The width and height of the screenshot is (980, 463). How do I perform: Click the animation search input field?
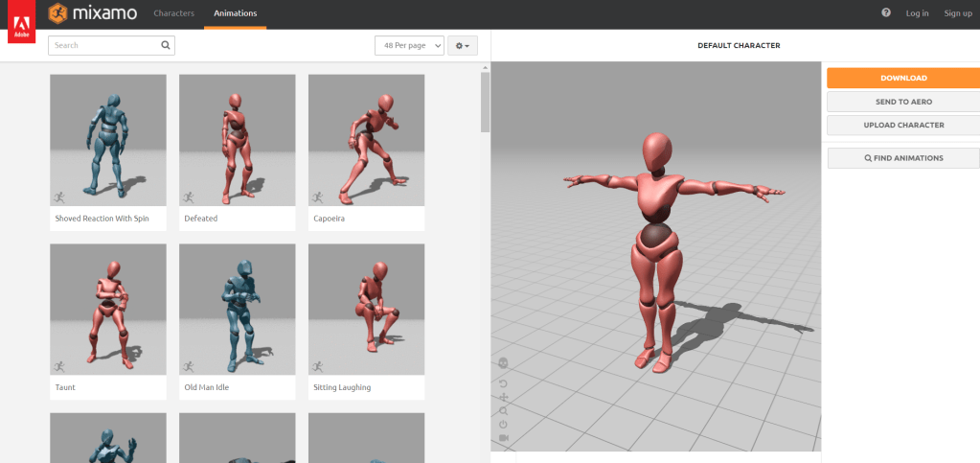pos(103,45)
